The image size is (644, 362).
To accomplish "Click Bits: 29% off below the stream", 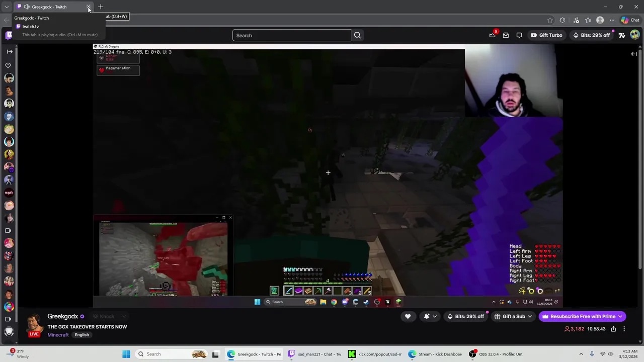I will coord(465,316).
